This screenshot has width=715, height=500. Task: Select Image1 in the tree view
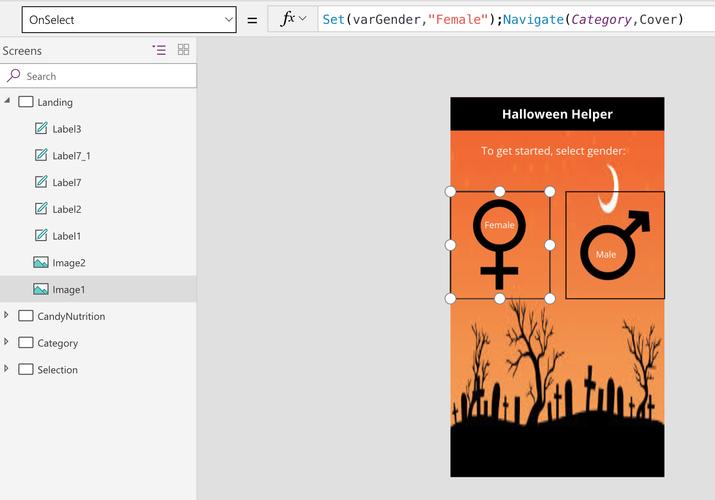pos(69,290)
